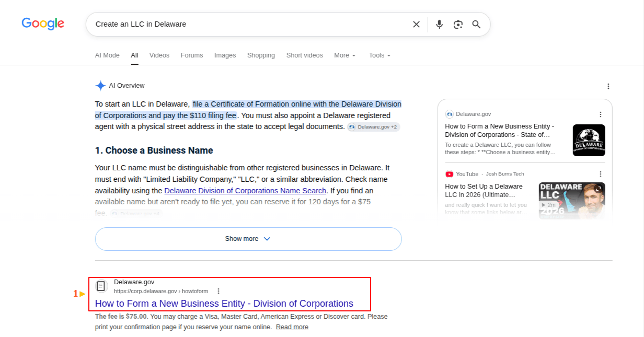Expand the More dropdown
Screen dimensions: 644x337
point(344,55)
